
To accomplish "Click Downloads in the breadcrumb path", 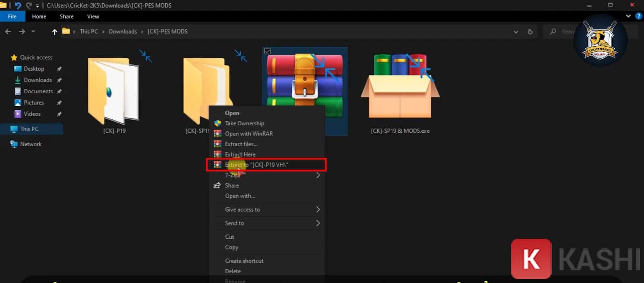I will (123, 31).
